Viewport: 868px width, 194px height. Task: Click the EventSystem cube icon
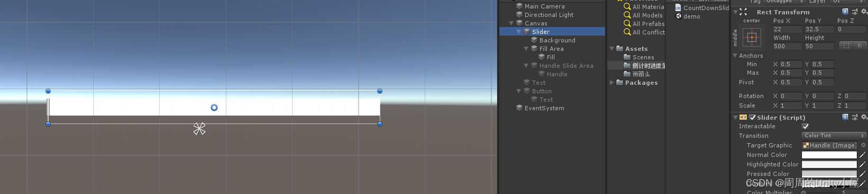click(519, 108)
